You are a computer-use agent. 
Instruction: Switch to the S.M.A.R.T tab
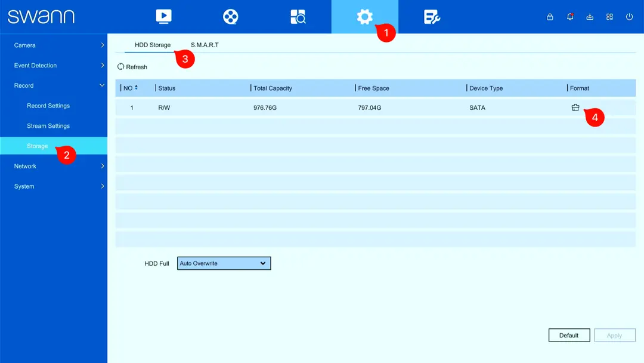[205, 45]
